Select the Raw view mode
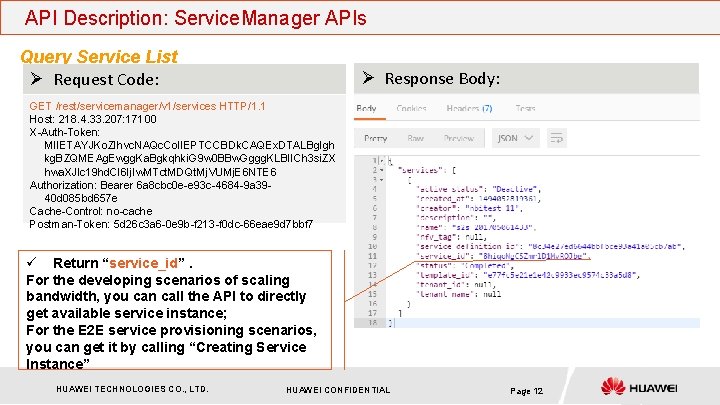The width and height of the screenshot is (720, 405). (415, 138)
